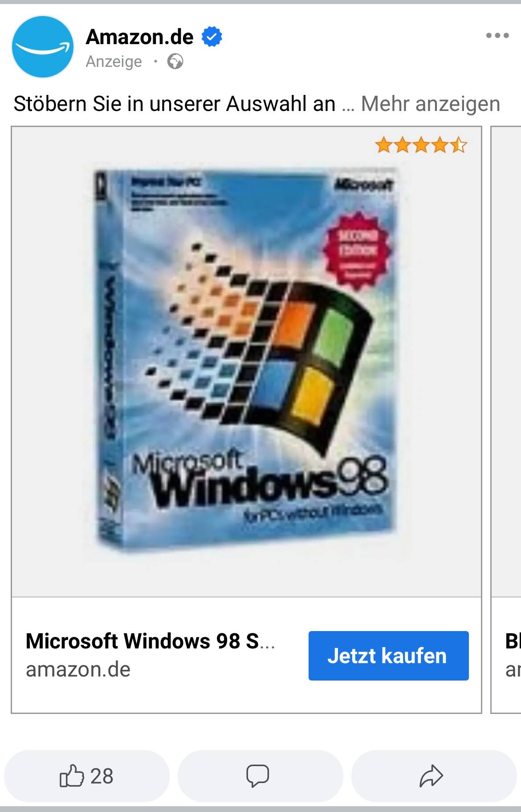The width and height of the screenshot is (521, 812).
Task: Click the Microsoft Windows 98 S... title
Action: [x=150, y=641]
